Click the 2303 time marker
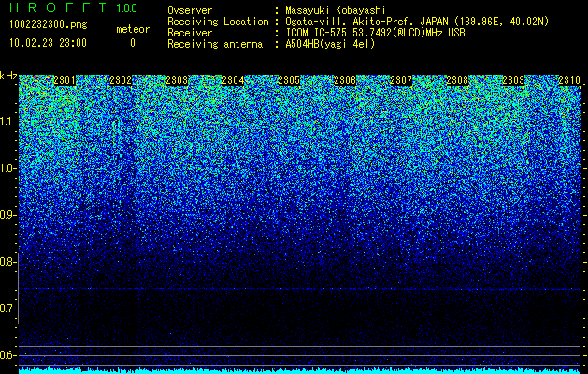 (x=177, y=80)
